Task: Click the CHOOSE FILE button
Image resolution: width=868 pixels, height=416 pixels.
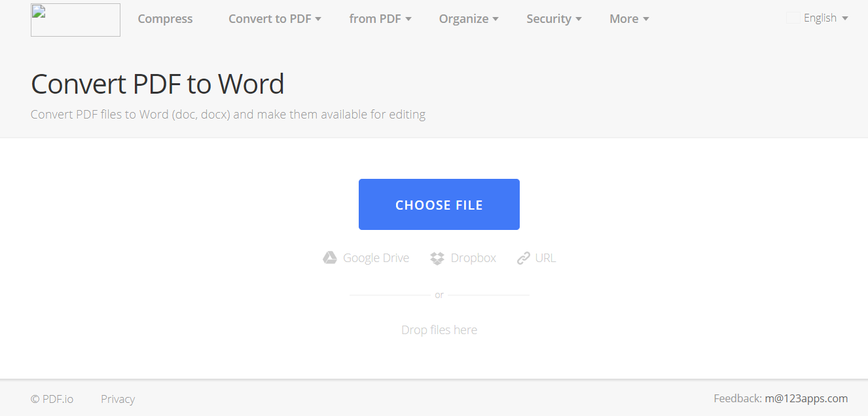Action: click(x=439, y=204)
